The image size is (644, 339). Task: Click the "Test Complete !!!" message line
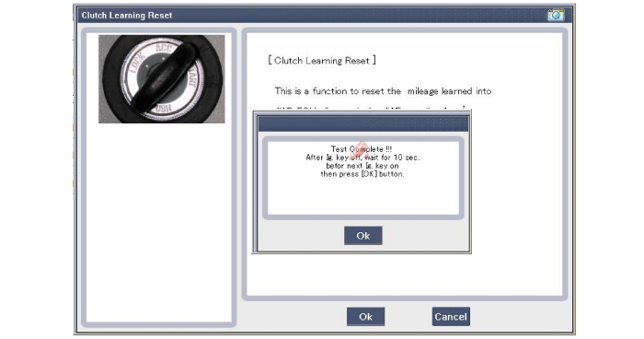[362, 149]
